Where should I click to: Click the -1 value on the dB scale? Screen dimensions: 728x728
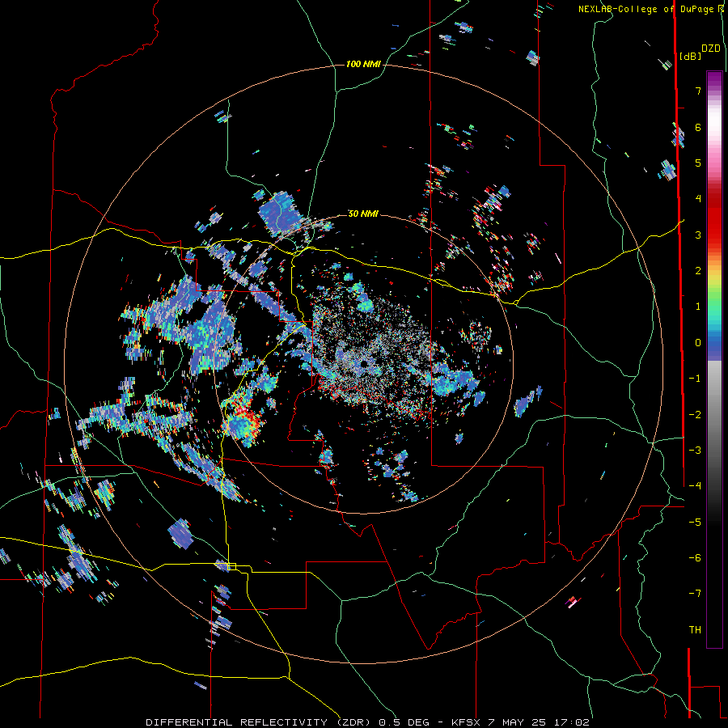point(695,379)
